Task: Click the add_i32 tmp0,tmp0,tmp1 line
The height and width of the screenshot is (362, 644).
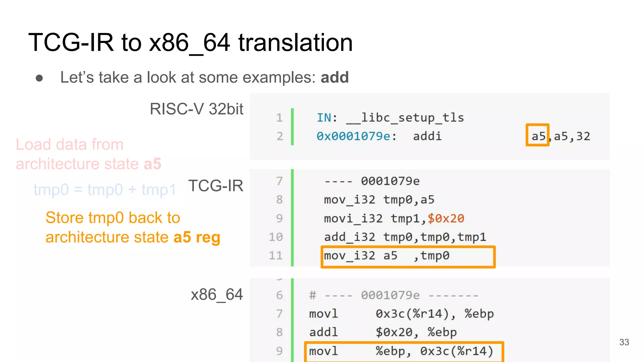Action: click(405, 237)
